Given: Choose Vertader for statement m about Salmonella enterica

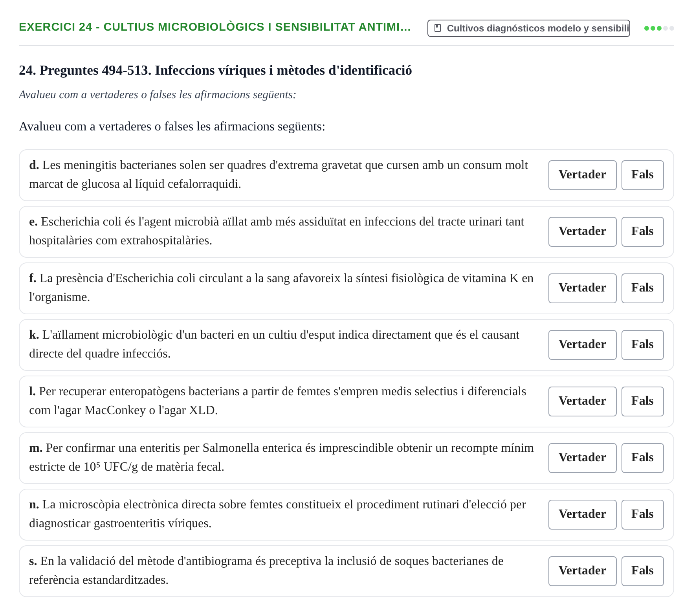Looking at the screenshot, I should [582, 458].
